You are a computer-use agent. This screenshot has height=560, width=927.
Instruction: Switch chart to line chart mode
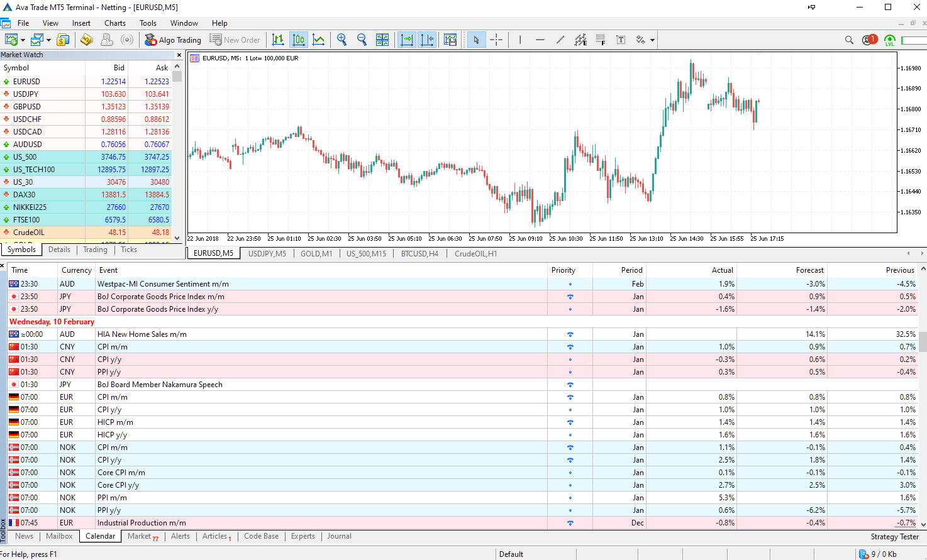[319, 39]
